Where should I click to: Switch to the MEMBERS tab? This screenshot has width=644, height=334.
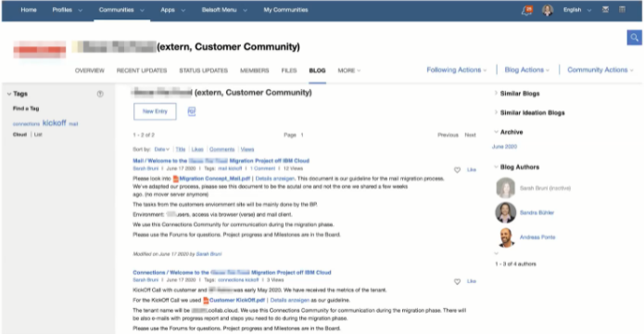pos(254,71)
